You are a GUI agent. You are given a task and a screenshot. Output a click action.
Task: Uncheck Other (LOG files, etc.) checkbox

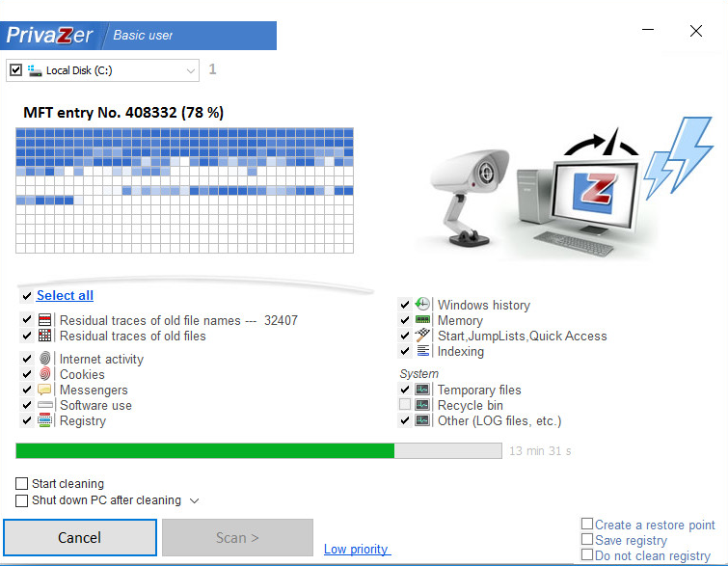click(404, 420)
